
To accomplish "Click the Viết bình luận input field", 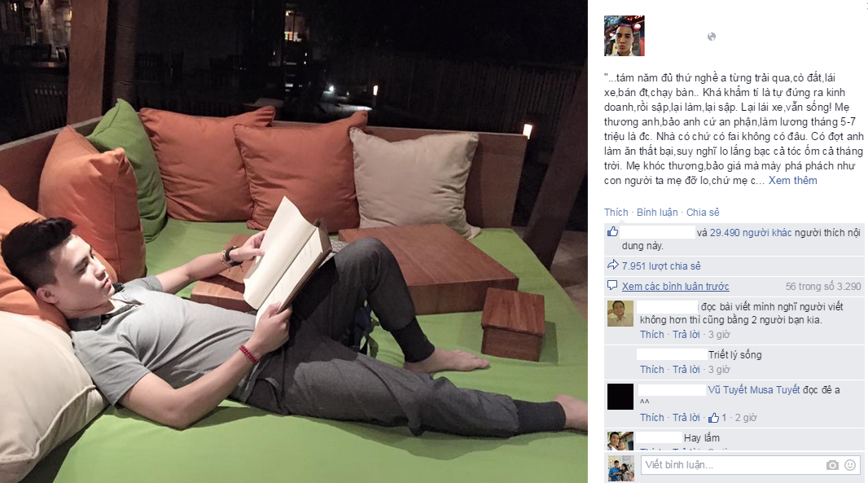I will pos(732,465).
